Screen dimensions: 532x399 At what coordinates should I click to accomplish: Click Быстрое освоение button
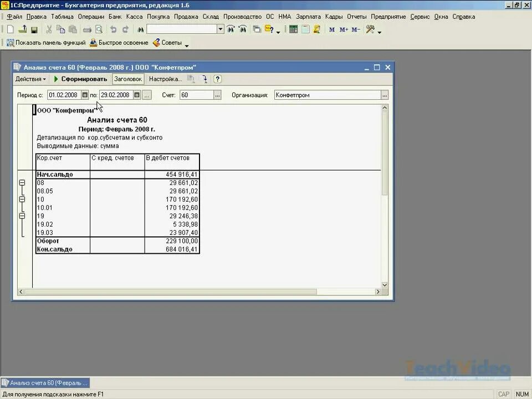tap(119, 43)
